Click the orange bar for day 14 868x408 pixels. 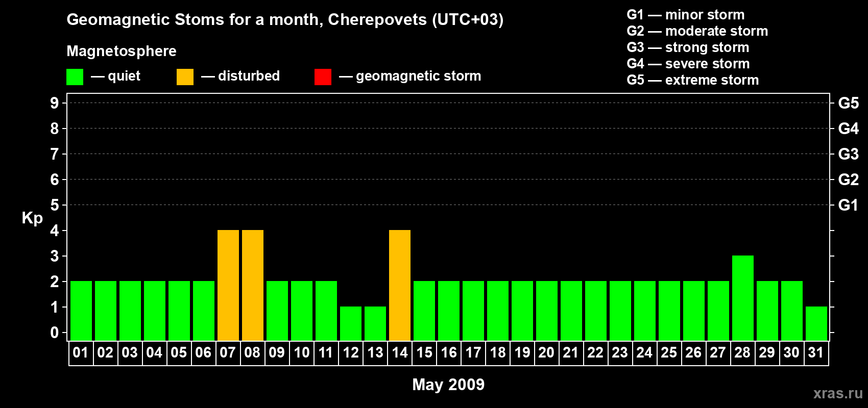coord(400,285)
